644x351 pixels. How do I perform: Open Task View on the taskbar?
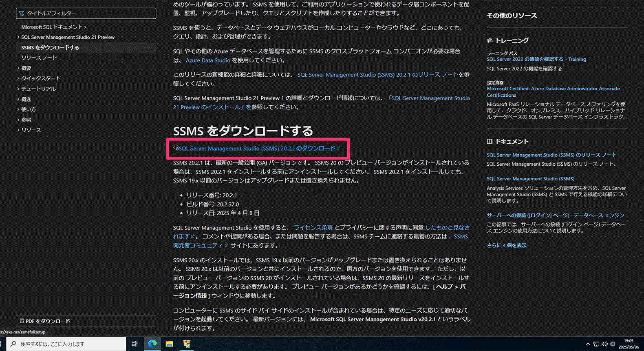click(135, 344)
